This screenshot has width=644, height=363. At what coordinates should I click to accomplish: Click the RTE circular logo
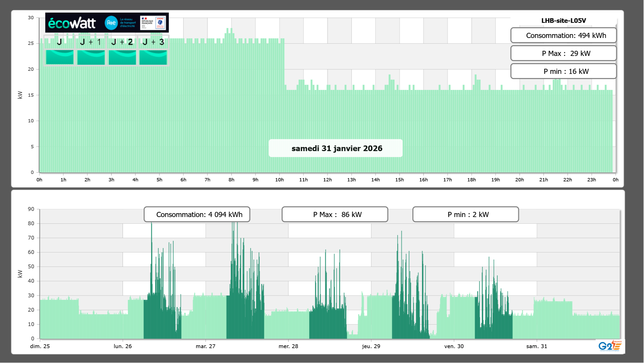(111, 23)
